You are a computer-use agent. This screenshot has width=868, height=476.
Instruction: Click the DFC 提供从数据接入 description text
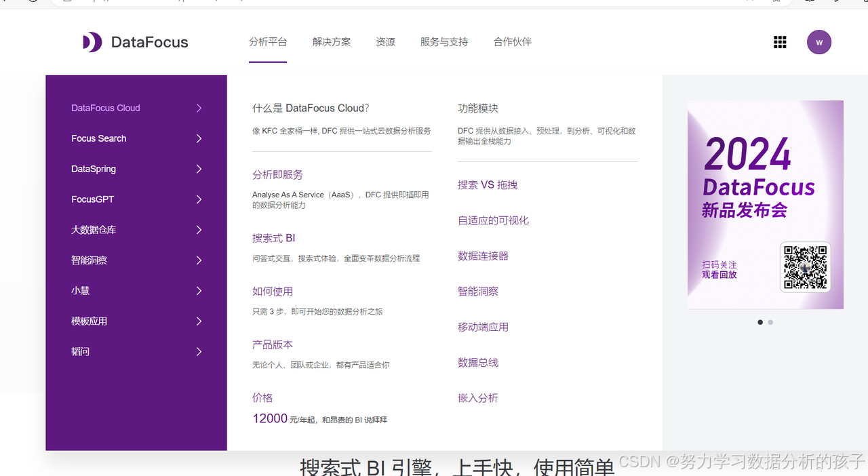[547, 136]
